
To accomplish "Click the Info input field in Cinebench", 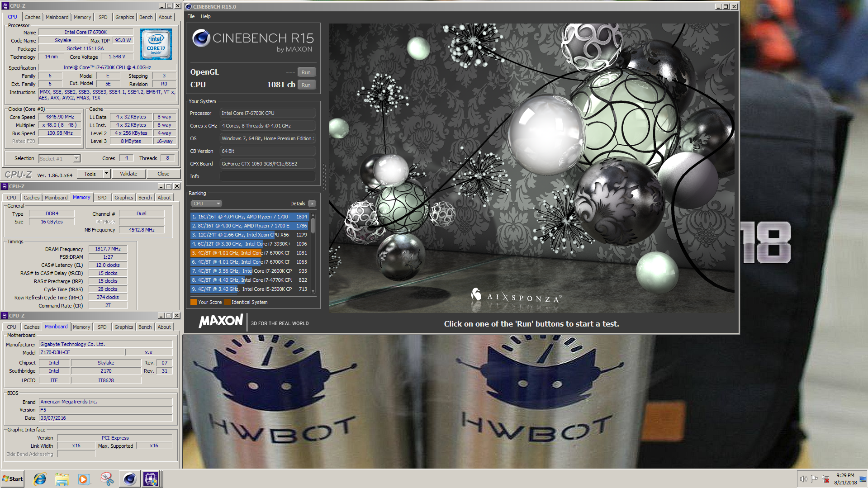I will [268, 176].
